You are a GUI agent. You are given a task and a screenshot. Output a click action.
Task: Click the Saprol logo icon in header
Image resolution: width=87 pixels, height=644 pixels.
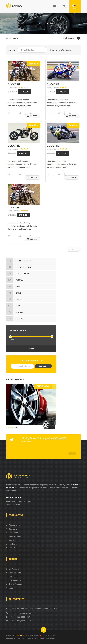point(9,6)
